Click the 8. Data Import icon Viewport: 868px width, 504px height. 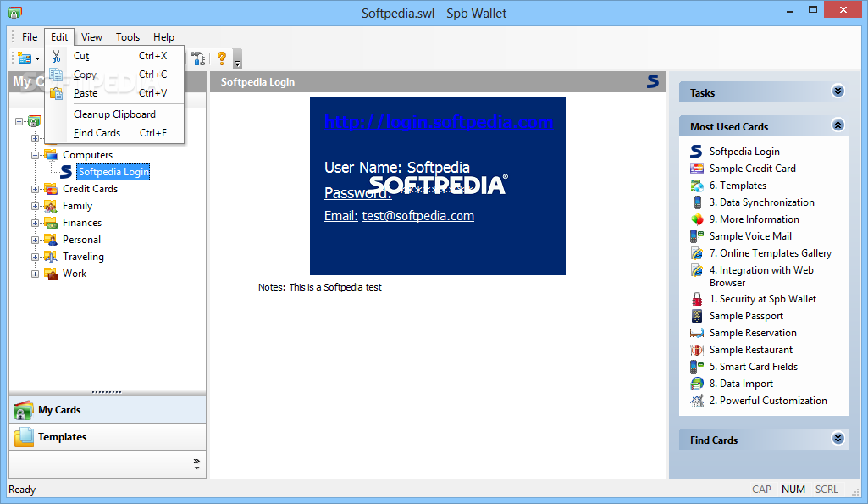pyautogui.click(x=697, y=383)
